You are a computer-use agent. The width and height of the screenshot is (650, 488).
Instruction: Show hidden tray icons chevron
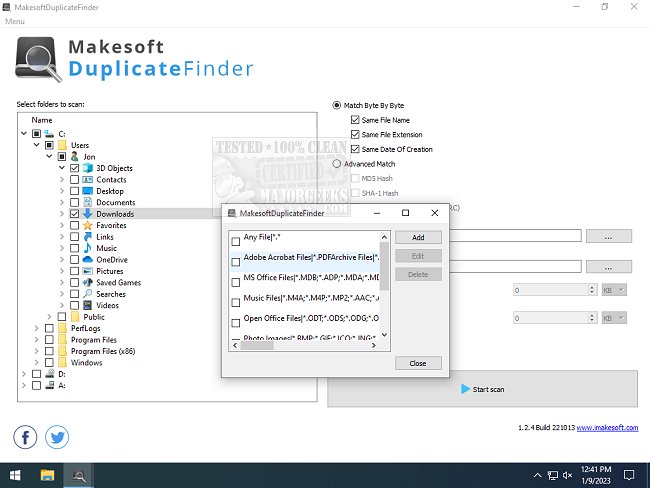537,476
